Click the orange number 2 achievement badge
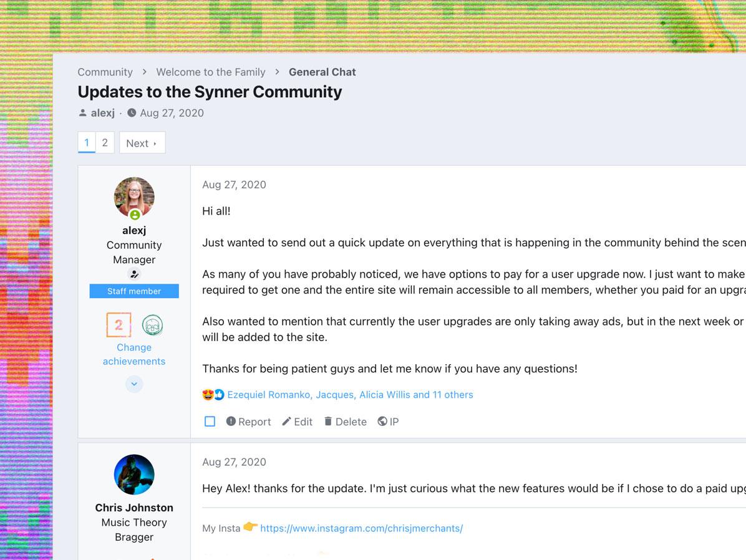This screenshot has height=560, width=746. (x=119, y=325)
